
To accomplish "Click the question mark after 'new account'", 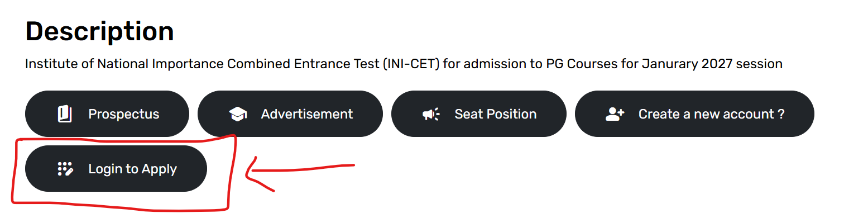I will (x=781, y=114).
